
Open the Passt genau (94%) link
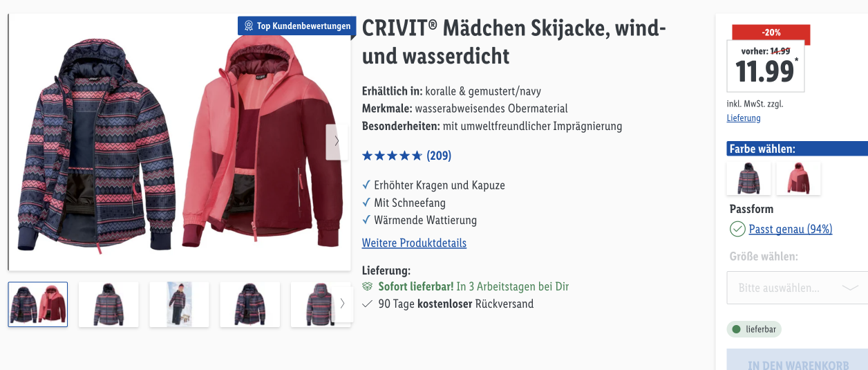click(791, 229)
